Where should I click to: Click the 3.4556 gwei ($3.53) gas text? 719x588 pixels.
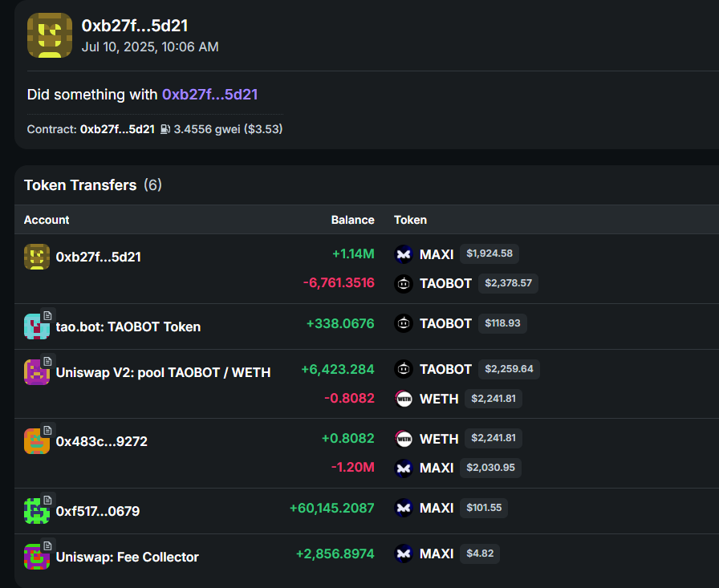click(228, 129)
